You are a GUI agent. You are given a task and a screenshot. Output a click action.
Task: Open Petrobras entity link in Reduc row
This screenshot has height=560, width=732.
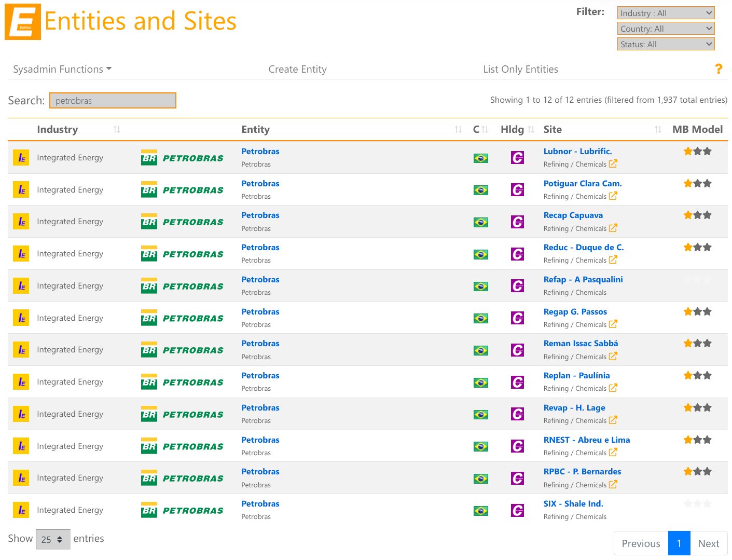[260, 247]
